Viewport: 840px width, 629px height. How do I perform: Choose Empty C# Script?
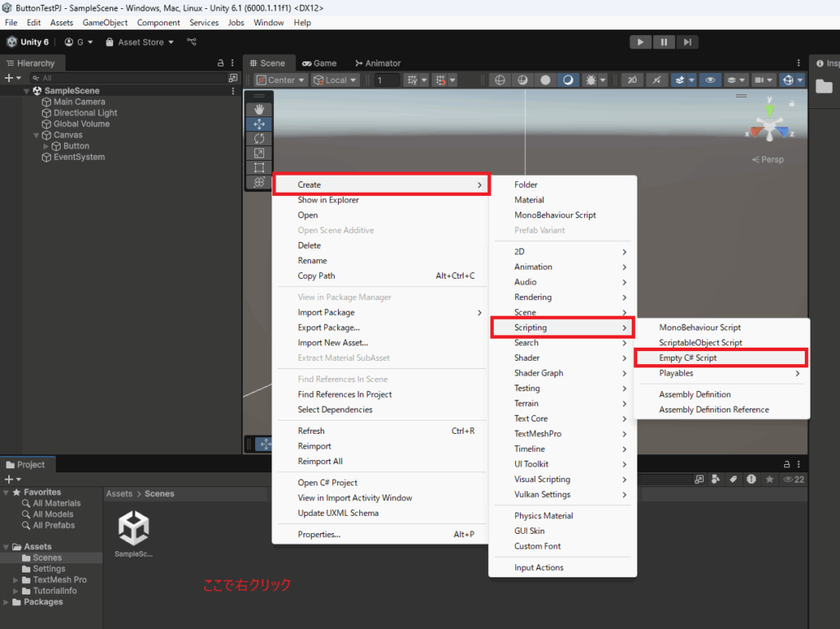720,358
